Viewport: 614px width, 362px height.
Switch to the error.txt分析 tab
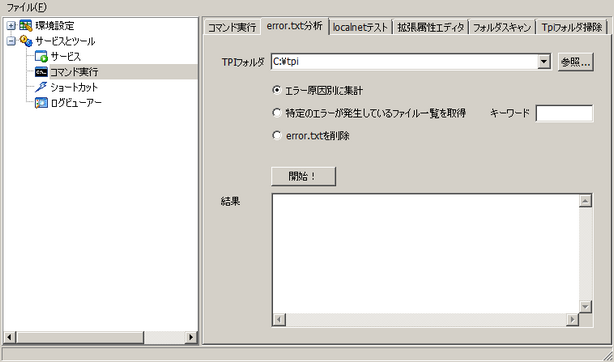tap(294, 26)
